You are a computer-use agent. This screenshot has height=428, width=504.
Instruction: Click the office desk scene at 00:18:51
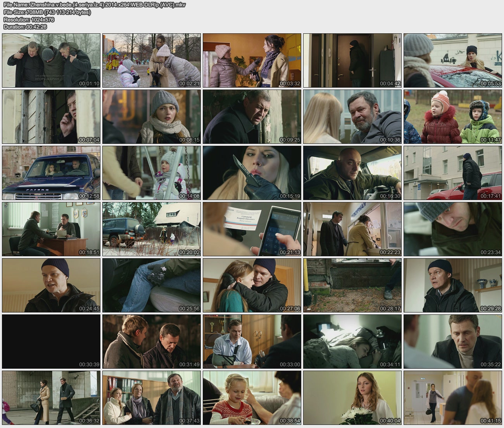click(x=51, y=229)
